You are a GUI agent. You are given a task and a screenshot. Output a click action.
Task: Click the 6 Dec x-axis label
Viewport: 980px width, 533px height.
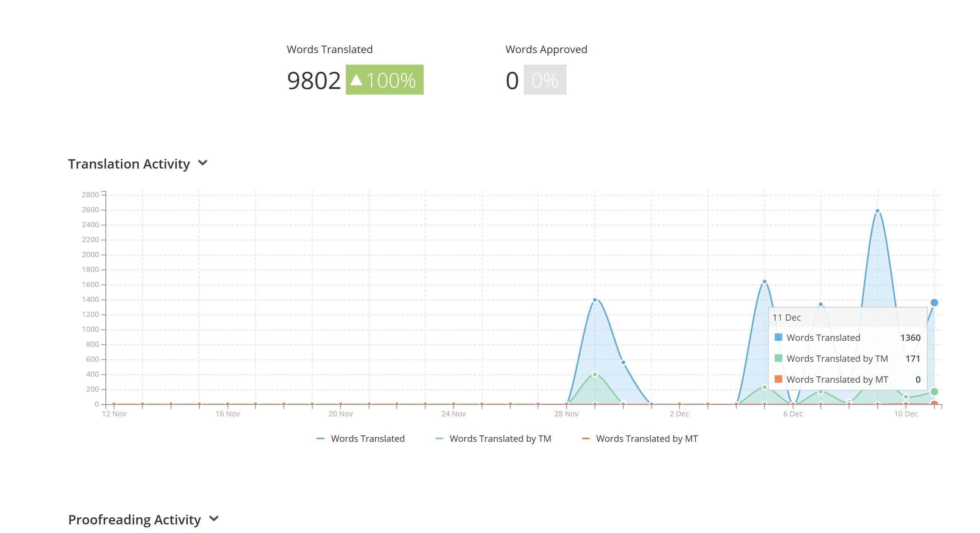pos(793,414)
